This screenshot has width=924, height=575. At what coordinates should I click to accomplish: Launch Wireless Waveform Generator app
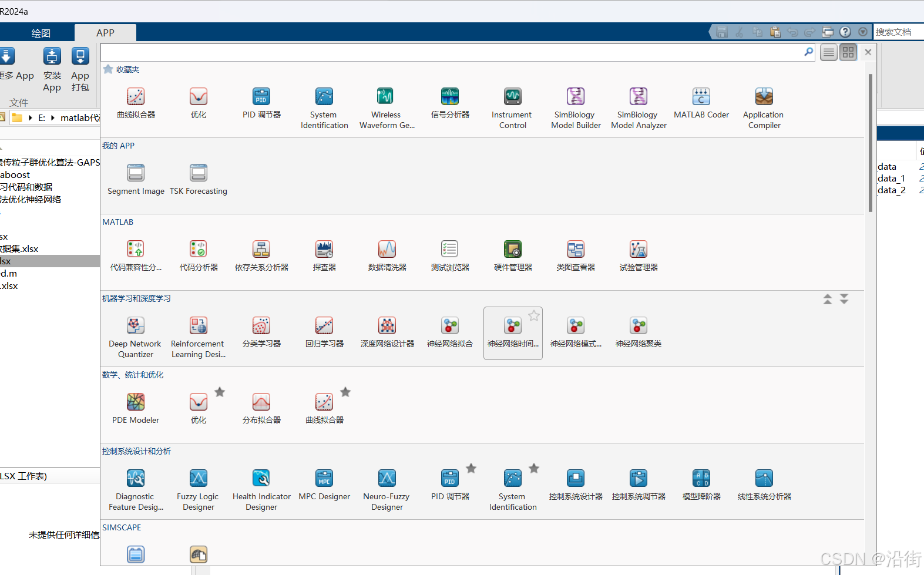click(x=387, y=108)
